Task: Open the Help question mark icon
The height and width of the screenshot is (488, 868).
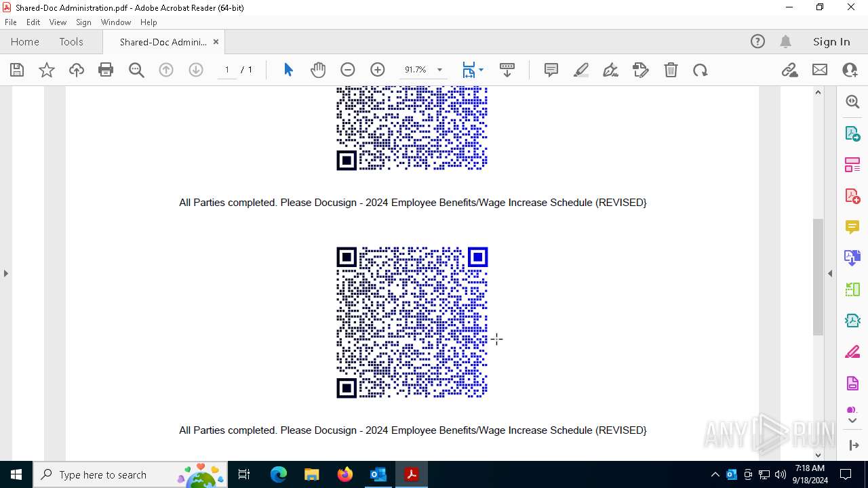Action: [x=757, y=41]
